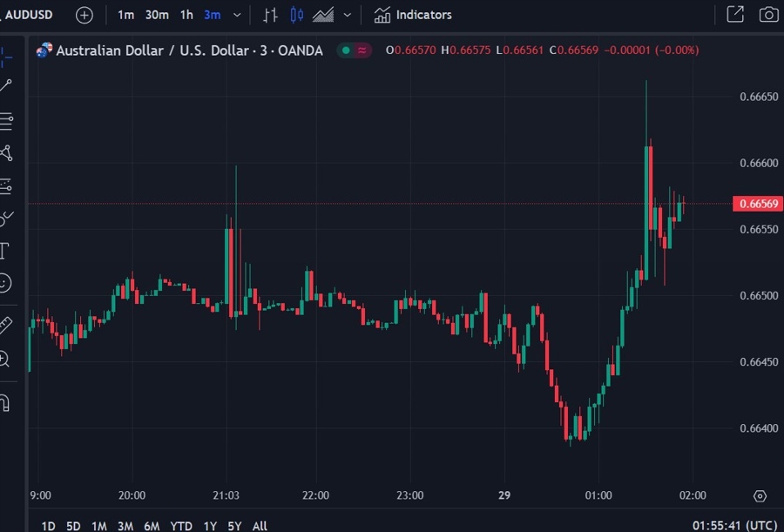This screenshot has height=532, width=784.
Task: Click the open price value O0.66570
Action: [410, 50]
